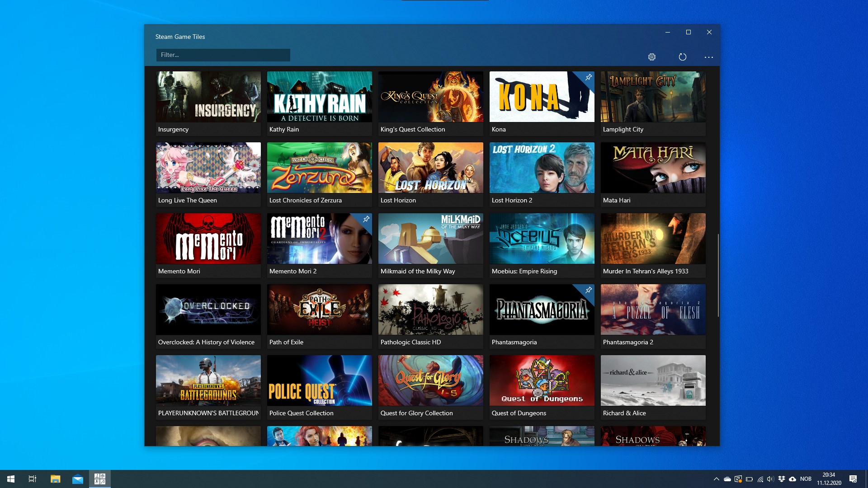The height and width of the screenshot is (488, 868).
Task: Open the Mail app on taskbar
Action: [78, 479]
